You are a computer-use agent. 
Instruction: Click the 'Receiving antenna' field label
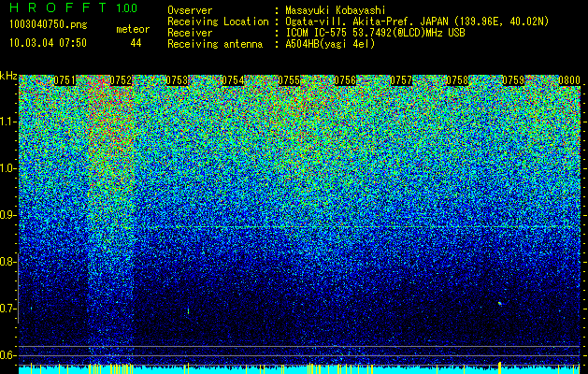[215, 44]
